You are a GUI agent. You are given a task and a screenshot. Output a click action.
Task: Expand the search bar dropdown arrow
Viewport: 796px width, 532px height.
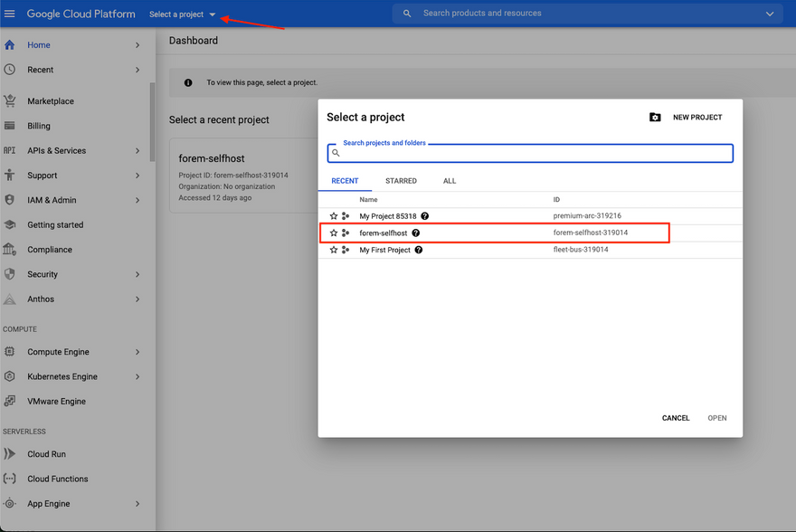tap(770, 14)
